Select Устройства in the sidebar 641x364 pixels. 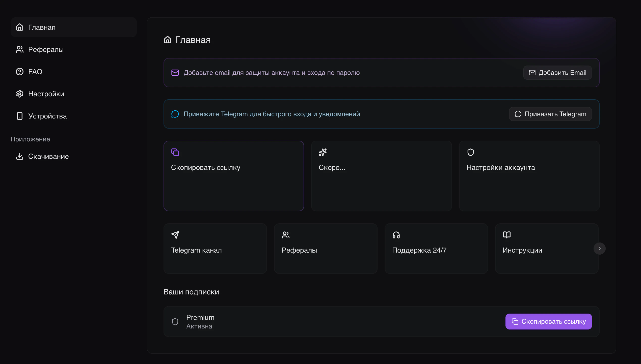click(47, 116)
